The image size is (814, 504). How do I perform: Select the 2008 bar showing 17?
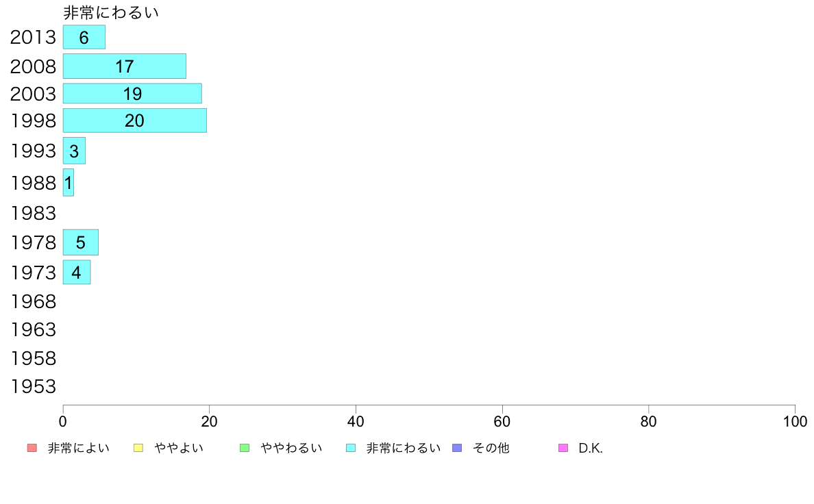coord(125,66)
